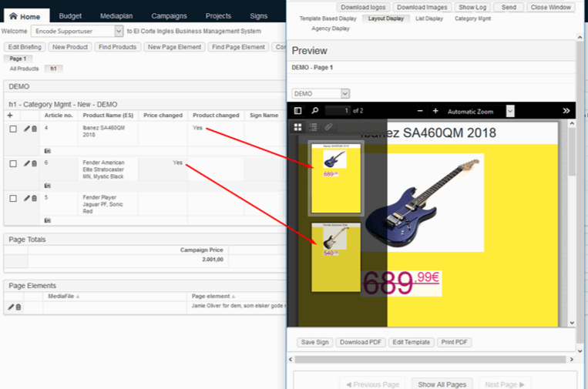Click the Home house icon
The image size is (588, 389).
[13, 16]
